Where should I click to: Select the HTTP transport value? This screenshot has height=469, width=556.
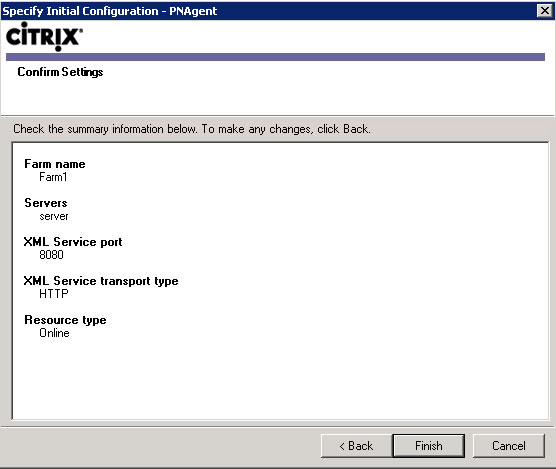(54, 294)
